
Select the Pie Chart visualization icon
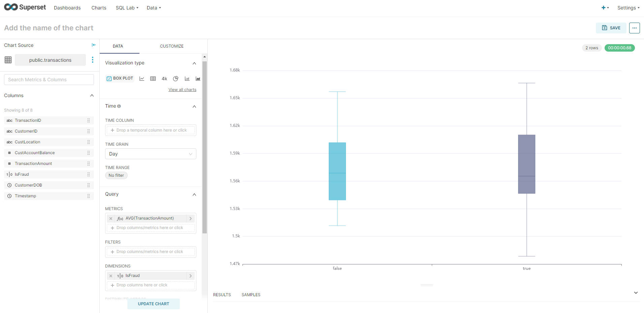[175, 78]
